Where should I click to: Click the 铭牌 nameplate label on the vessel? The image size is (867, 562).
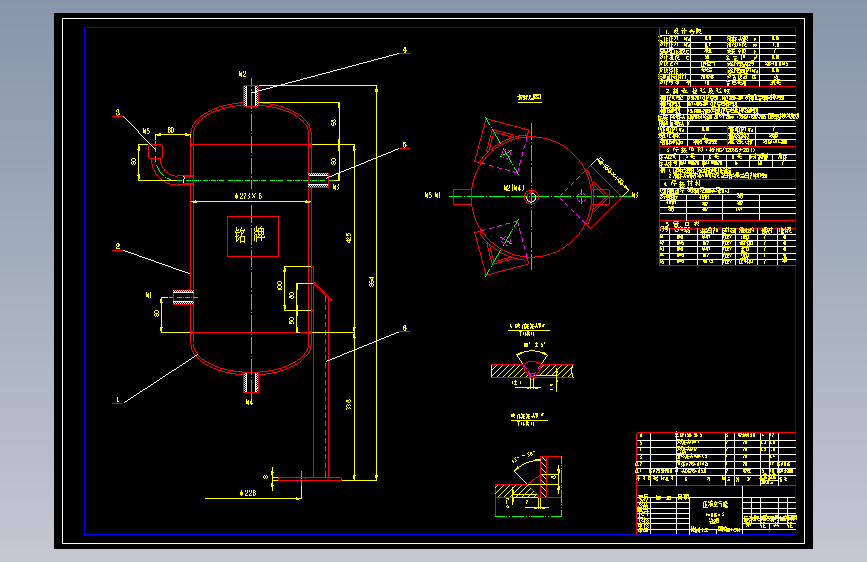point(250,235)
